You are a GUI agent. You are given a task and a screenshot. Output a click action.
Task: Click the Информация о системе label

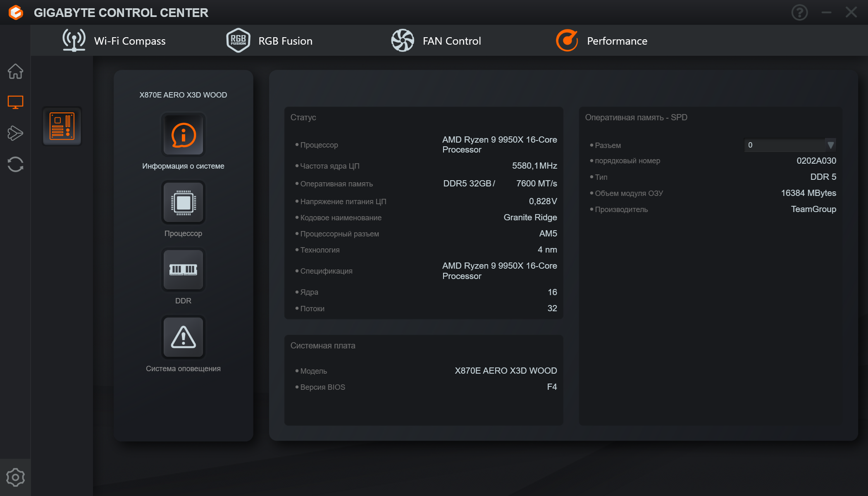183,166
